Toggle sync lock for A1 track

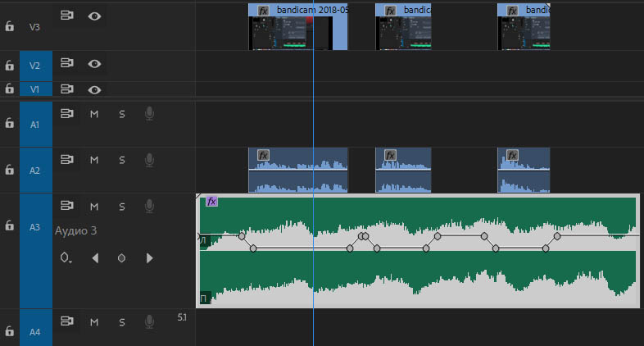pyautogui.click(x=66, y=113)
